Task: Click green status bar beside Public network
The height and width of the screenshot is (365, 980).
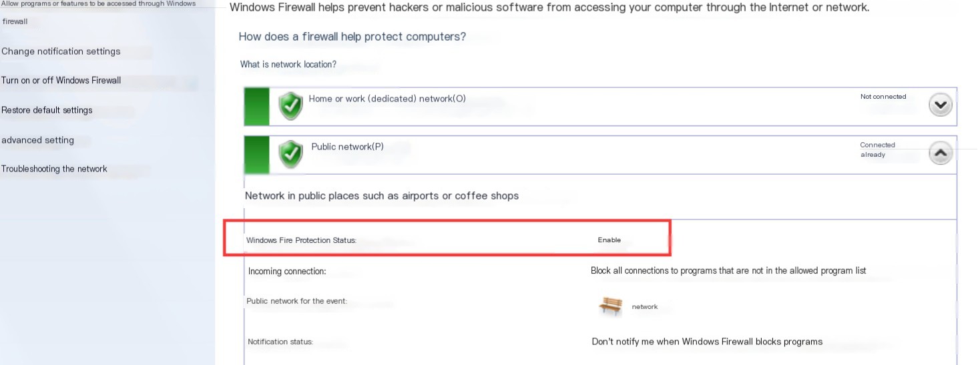Action: [257, 155]
